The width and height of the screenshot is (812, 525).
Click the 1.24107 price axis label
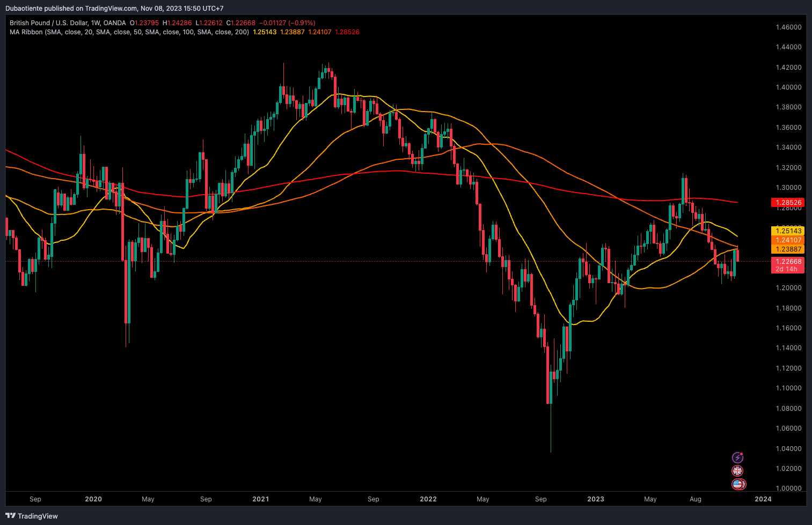click(788, 240)
